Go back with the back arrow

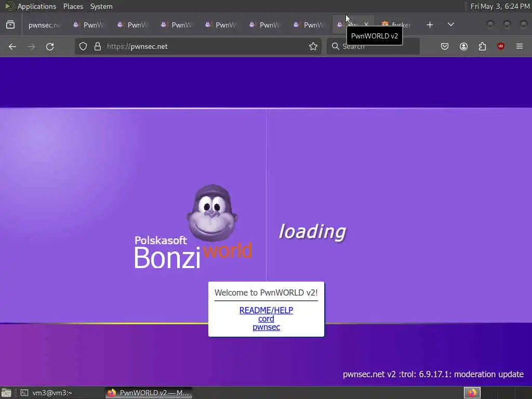point(12,46)
